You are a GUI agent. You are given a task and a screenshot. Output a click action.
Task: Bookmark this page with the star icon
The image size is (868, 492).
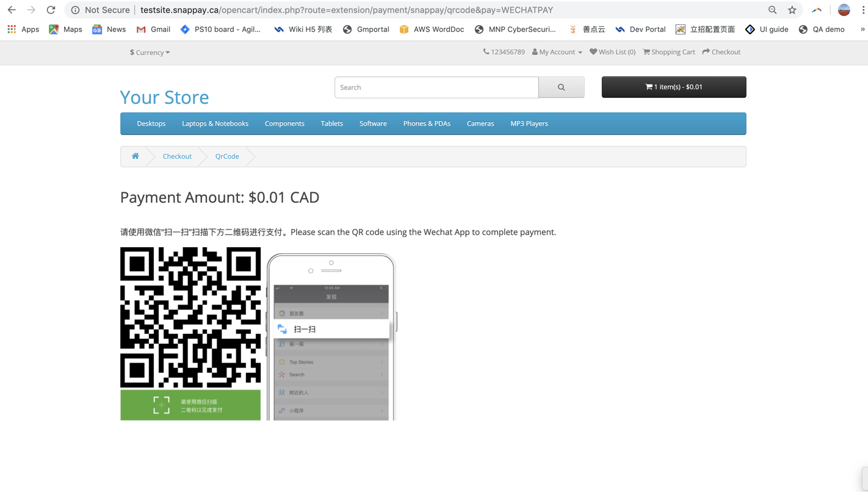click(792, 10)
